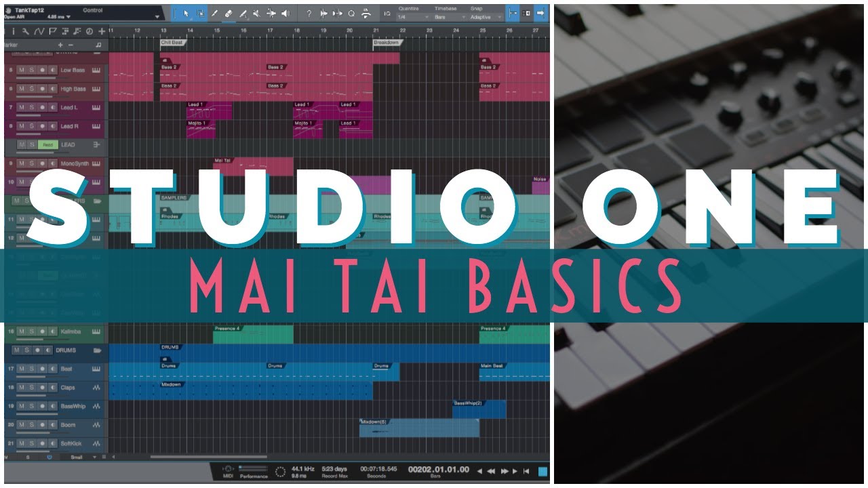
Task: Solo the Kalimba track
Action: coord(32,331)
